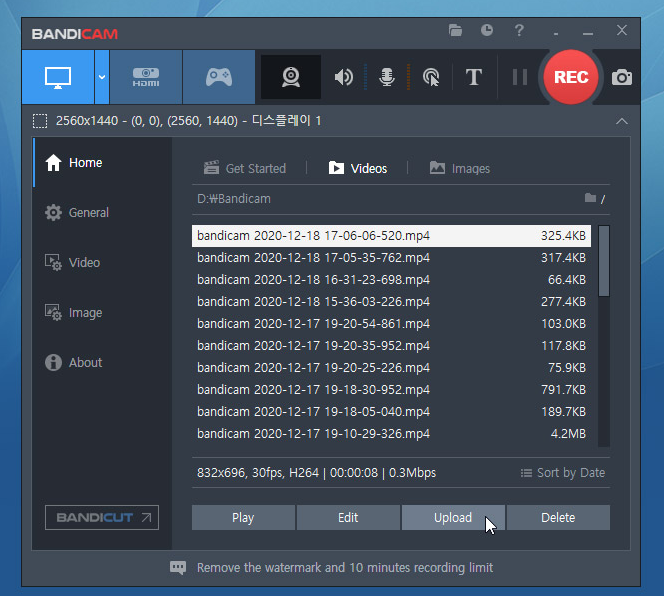Click the Upload button
Screen dimensions: 664x596
click(453, 517)
